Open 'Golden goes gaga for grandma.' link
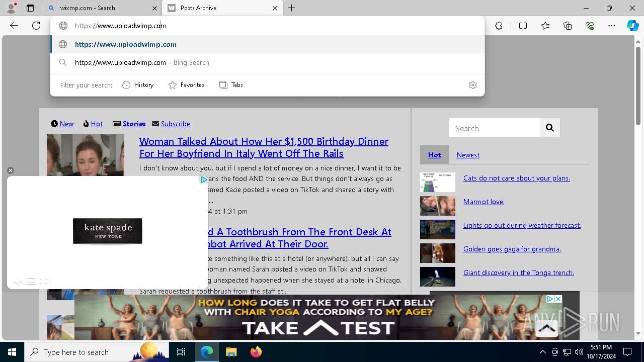The image size is (644, 362). click(x=512, y=249)
